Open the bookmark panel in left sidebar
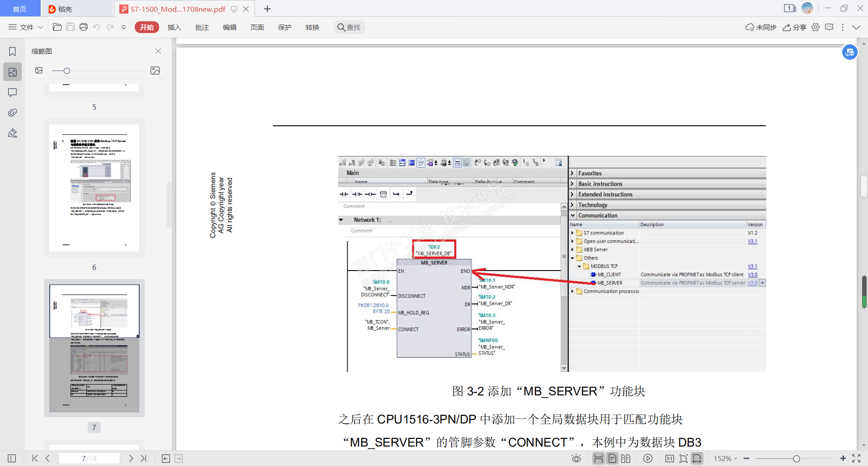This screenshot has height=466, width=868. click(13, 52)
